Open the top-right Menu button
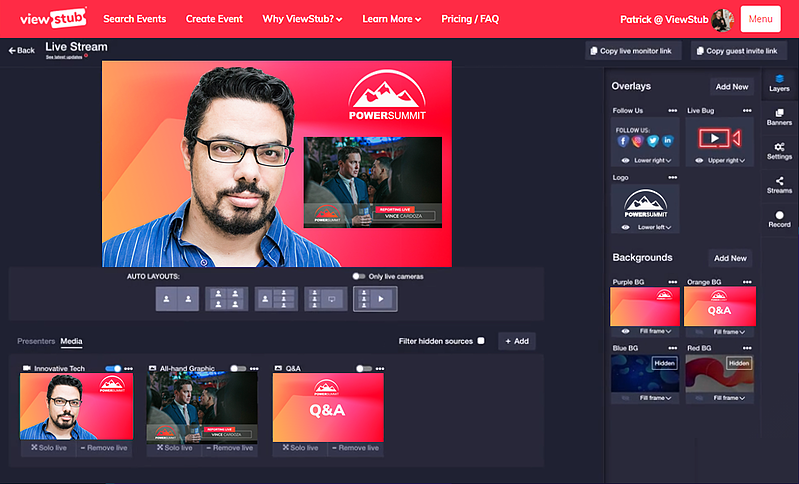The width and height of the screenshot is (799, 484). 760,19
